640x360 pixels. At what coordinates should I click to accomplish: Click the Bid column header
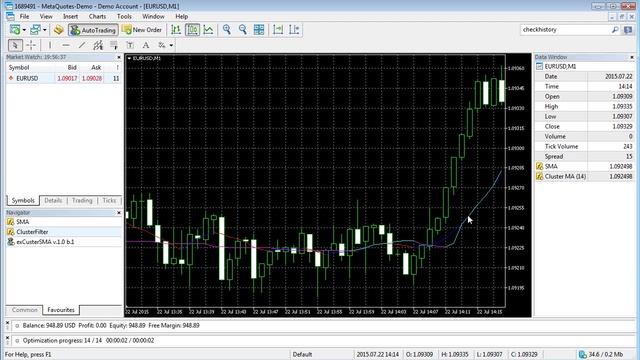pyautogui.click(x=72, y=67)
